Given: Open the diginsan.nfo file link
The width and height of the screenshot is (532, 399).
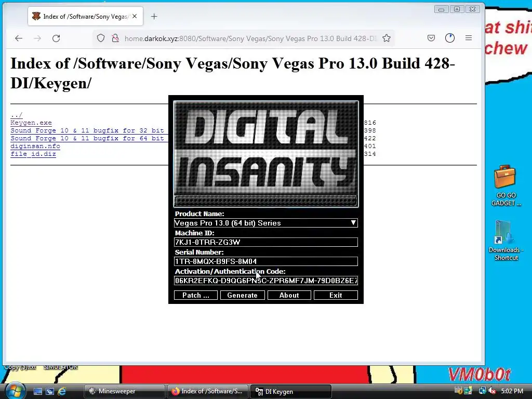Looking at the screenshot, I should (35, 146).
